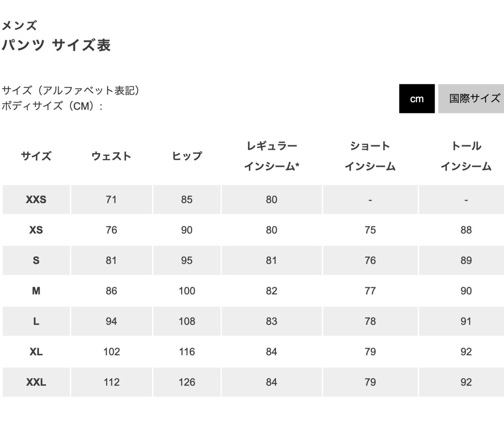Click the ヒップ column header

pyautogui.click(x=187, y=156)
